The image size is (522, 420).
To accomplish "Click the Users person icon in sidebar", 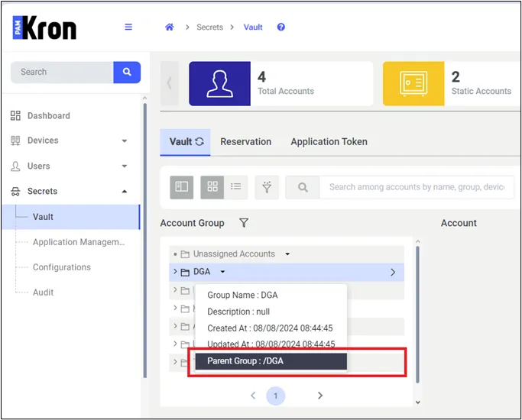I will click(15, 166).
